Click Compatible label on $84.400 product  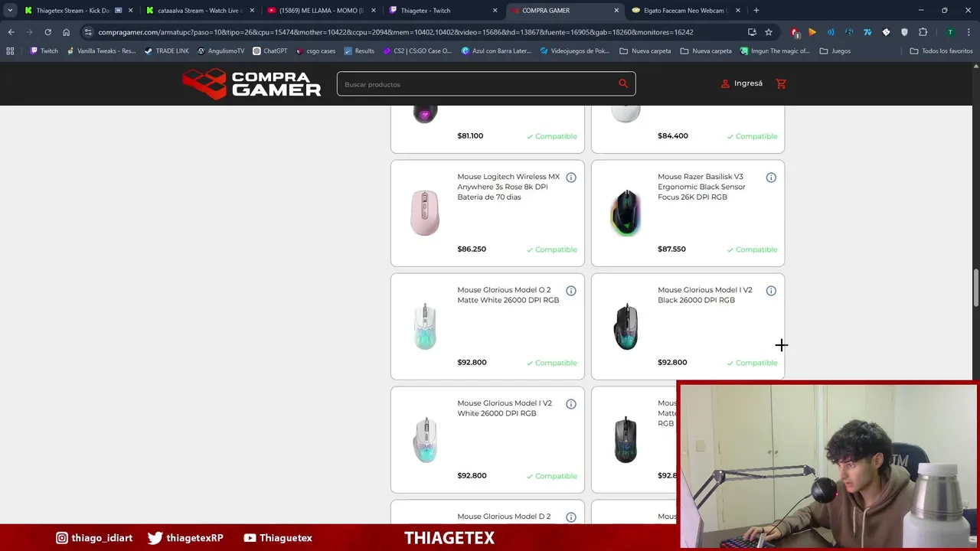pyautogui.click(x=752, y=136)
